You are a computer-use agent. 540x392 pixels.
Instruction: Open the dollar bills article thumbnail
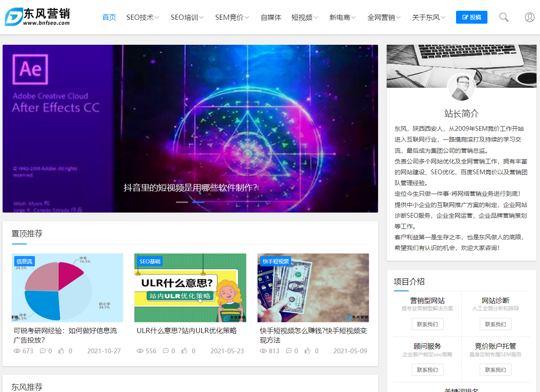point(313,288)
